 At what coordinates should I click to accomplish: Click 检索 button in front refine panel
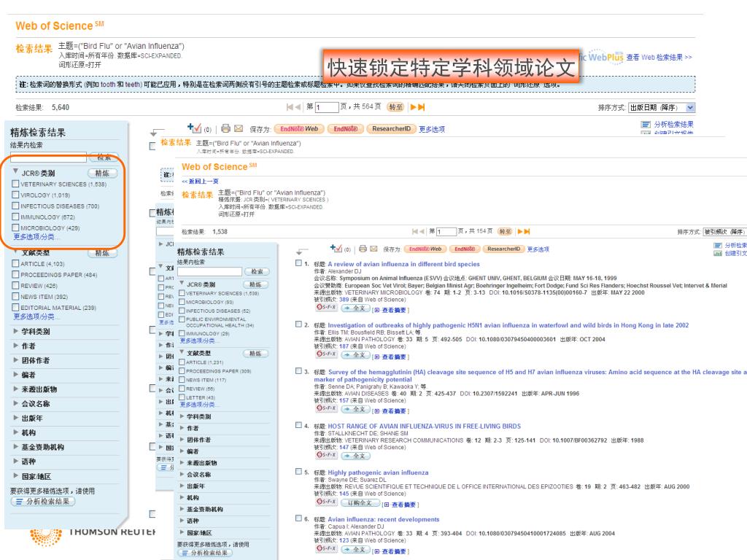(x=258, y=271)
